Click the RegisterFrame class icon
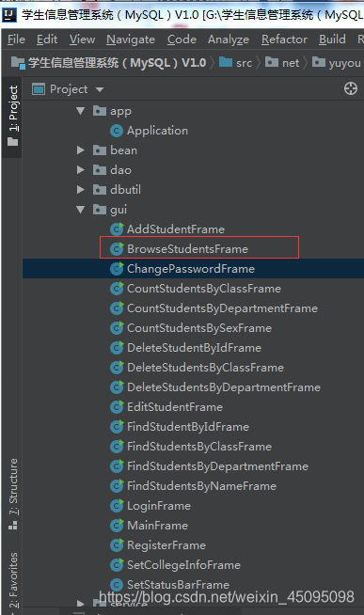 coord(117,545)
